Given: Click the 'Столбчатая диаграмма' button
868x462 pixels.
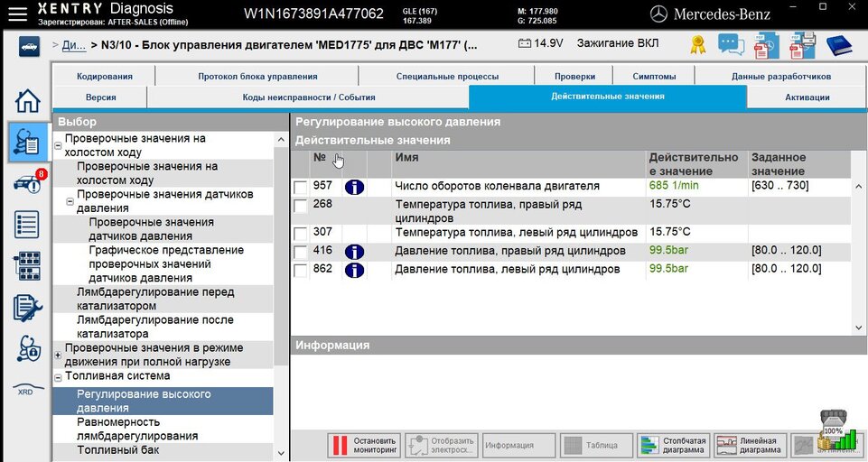Looking at the screenshot, I should 673,445.
